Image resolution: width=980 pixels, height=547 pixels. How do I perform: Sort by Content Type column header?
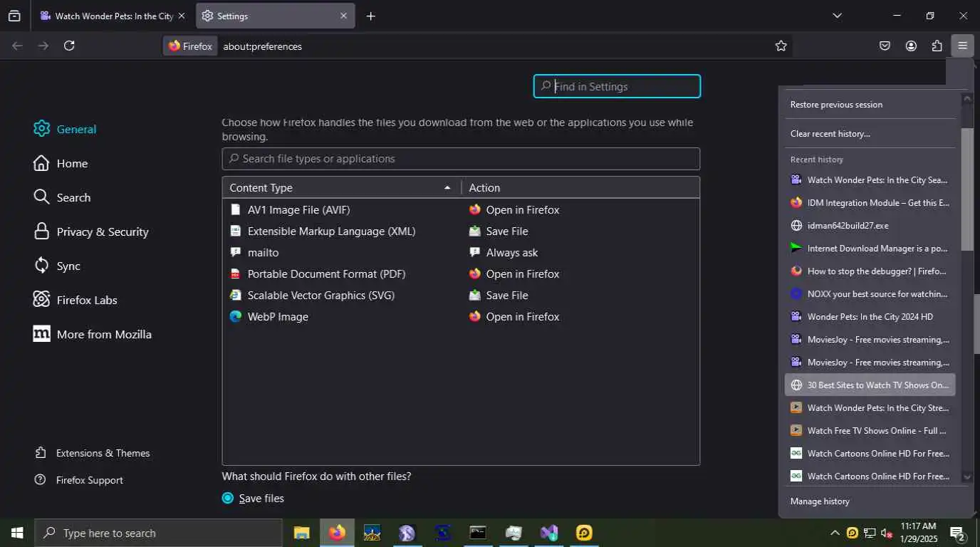point(341,187)
